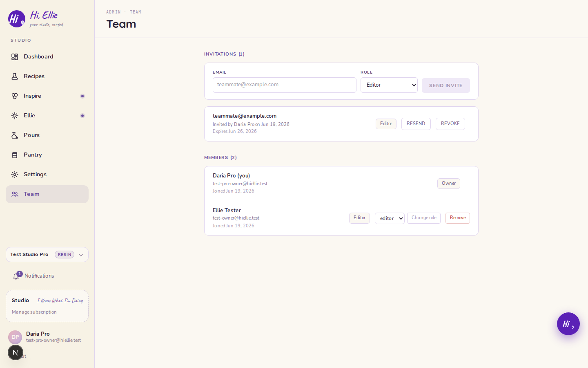Viewport: 588px width, 368px height.
Task: Open the invite Role dropdown
Action: 389,85
